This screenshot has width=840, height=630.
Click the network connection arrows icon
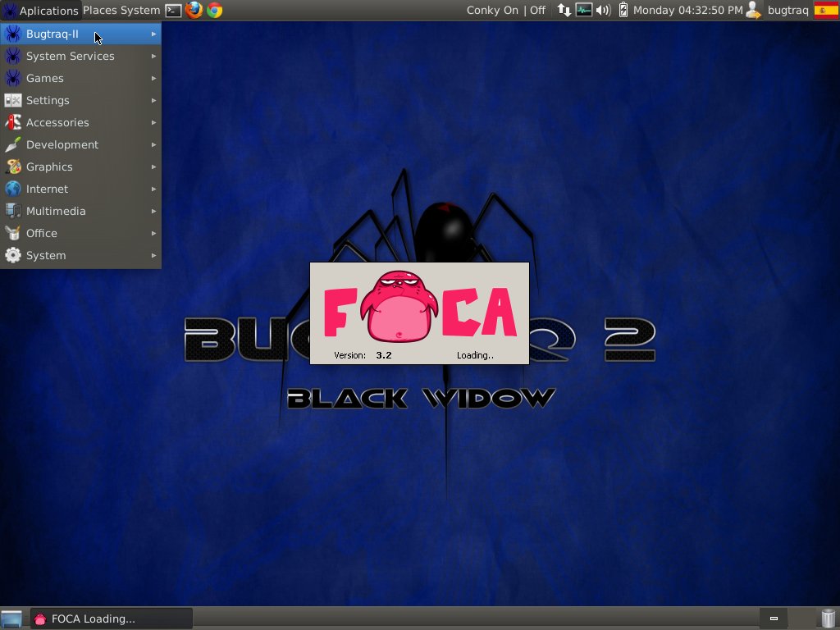pyautogui.click(x=564, y=10)
